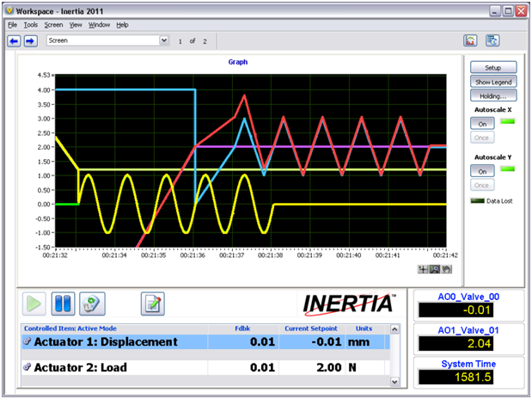The height and width of the screenshot is (399, 532).
Task: Open the notepad edit icon
Action: (x=152, y=304)
